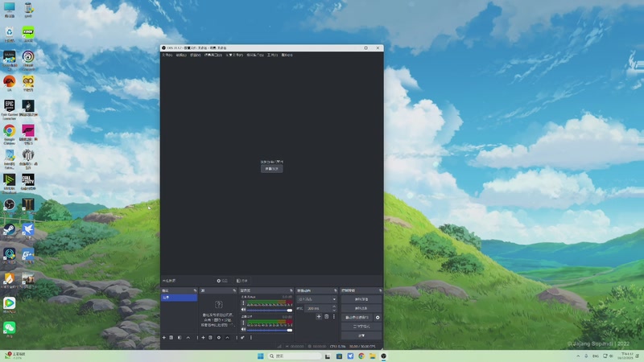The image size is (644, 362).
Task: Open the WeChat desktop icon
Action: (x=9, y=330)
